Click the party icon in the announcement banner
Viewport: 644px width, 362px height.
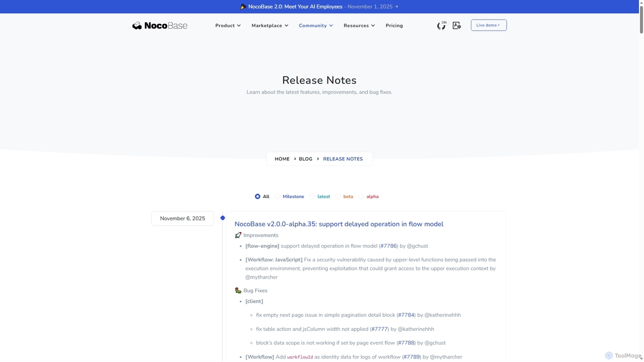pyautogui.click(x=243, y=7)
